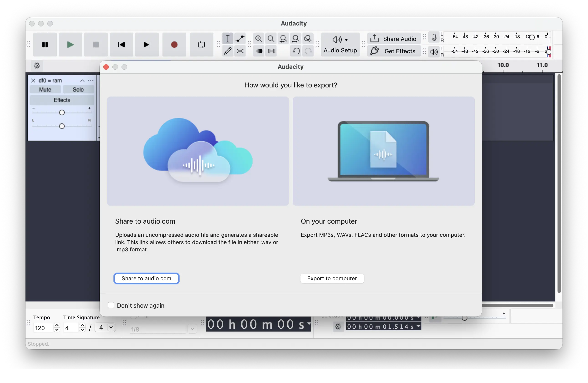Select the Envelope tool
This screenshot has height=383, width=588.
(x=240, y=38)
